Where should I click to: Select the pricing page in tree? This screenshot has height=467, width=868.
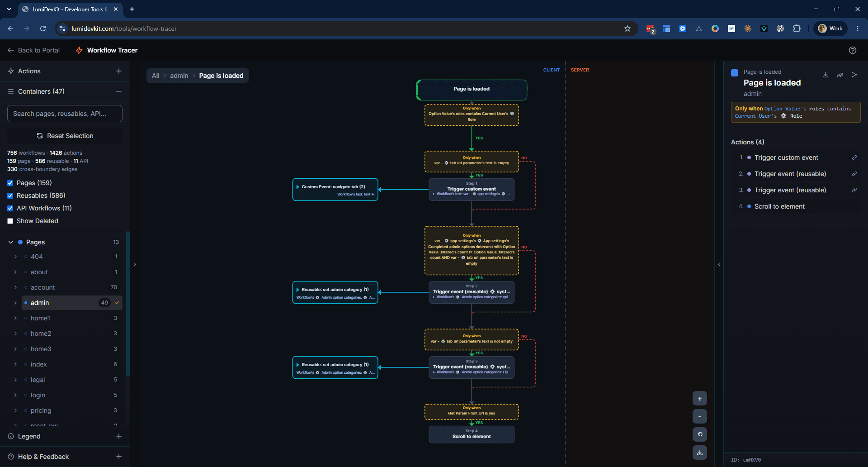click(41, 410)
